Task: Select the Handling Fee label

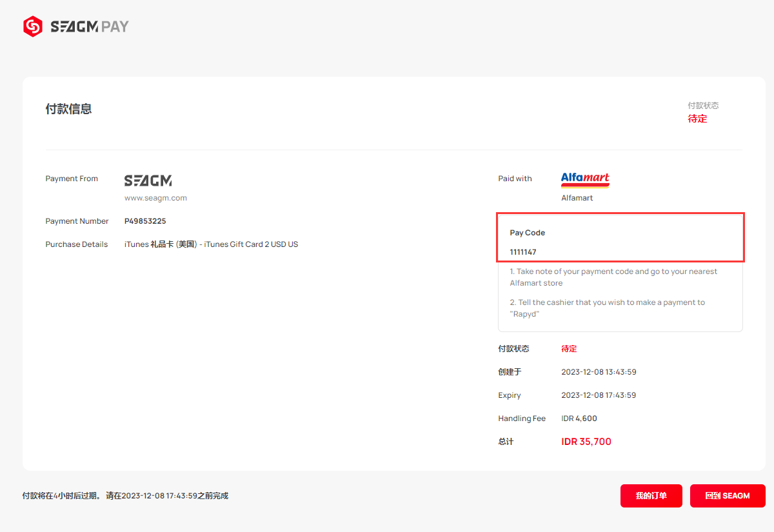Action: 522,419
